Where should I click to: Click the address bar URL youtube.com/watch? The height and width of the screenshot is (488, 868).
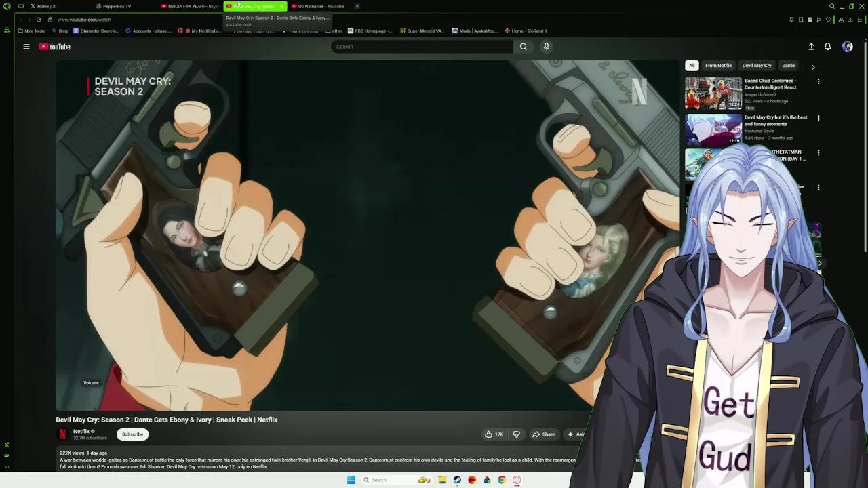tap(84, 20)
